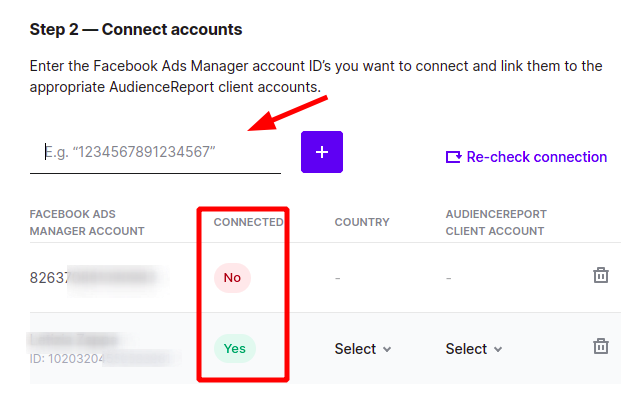637x407 pixels.
Task: Click the Re-check connection link text
Action: (x=537, y=157)
